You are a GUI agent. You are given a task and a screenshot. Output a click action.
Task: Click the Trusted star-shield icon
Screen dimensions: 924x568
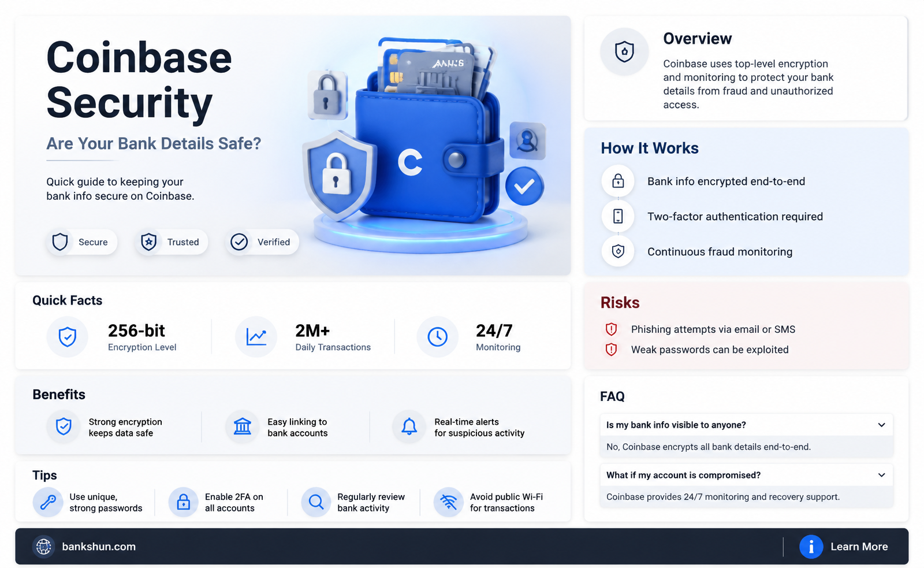point(149,242)
